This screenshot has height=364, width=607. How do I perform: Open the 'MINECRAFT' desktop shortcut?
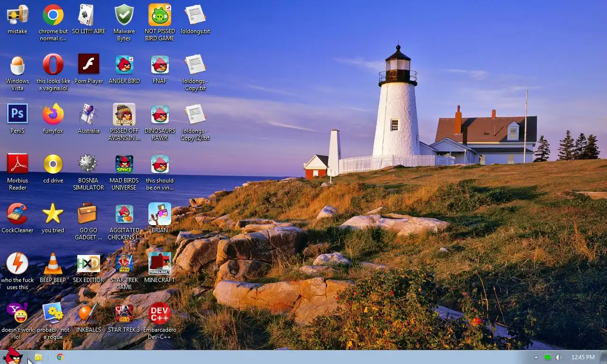160,268
